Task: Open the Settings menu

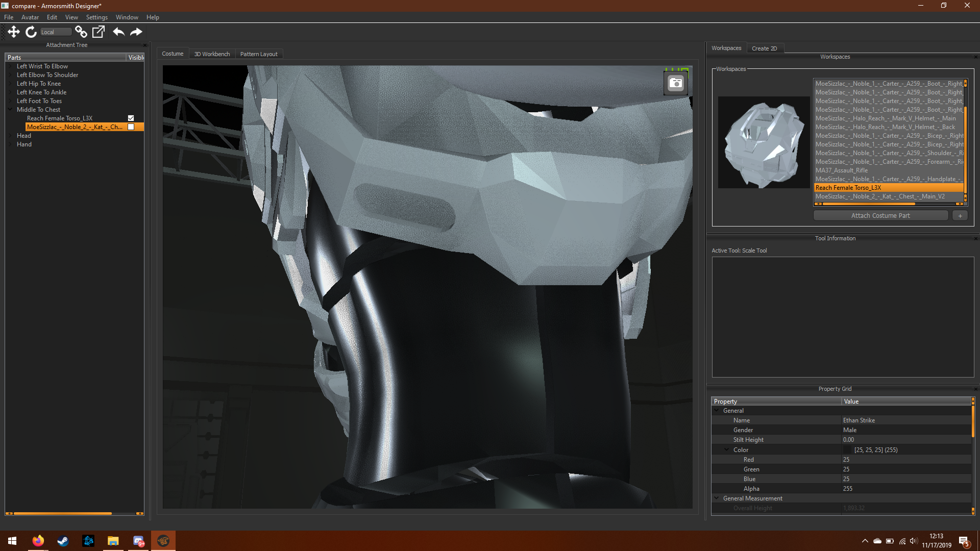Action: pyautogui.click(x=96, y=17)
